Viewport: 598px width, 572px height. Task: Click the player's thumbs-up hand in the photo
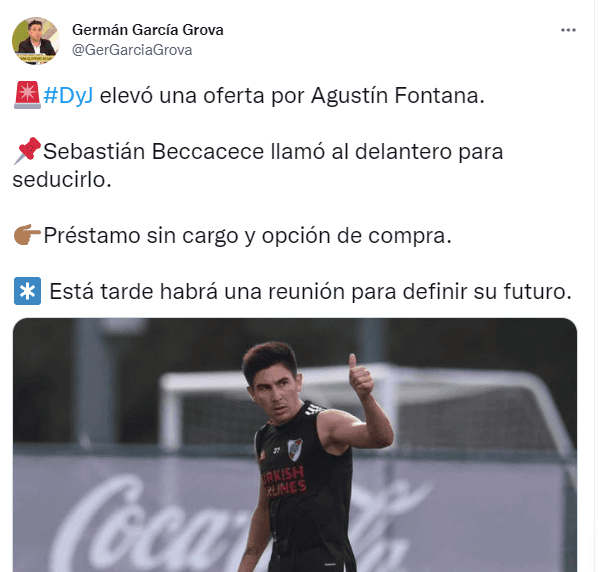tap(359, 377)
